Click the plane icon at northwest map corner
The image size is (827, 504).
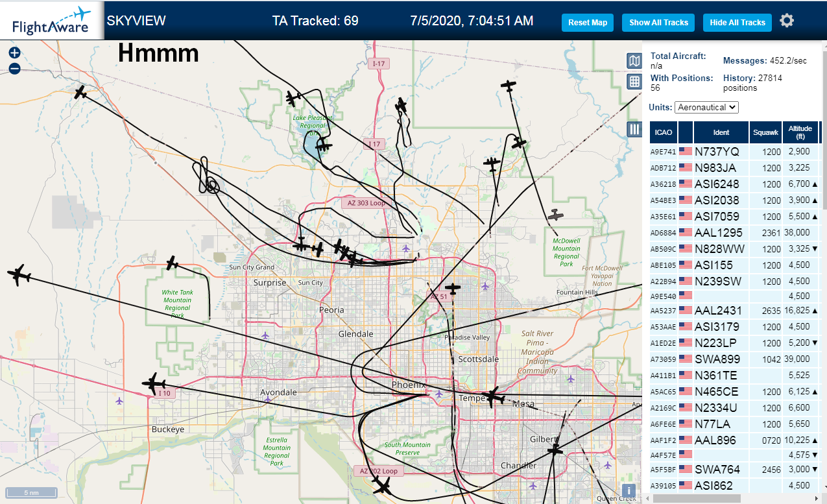click(80, 93)
